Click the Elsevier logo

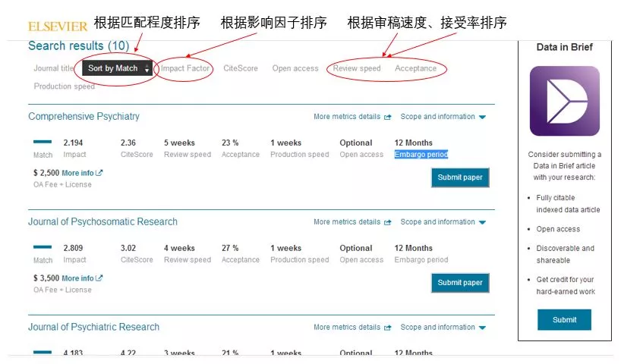[57, 27]
